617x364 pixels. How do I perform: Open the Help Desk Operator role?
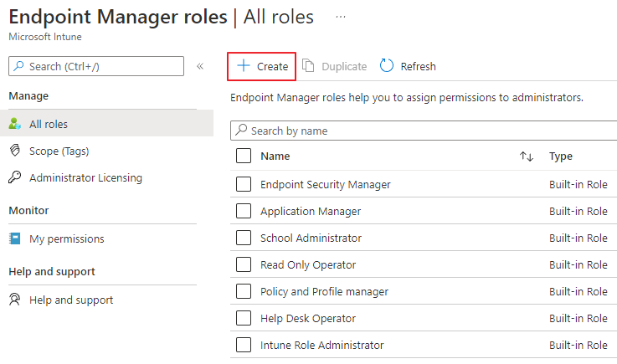pos(308,318)
